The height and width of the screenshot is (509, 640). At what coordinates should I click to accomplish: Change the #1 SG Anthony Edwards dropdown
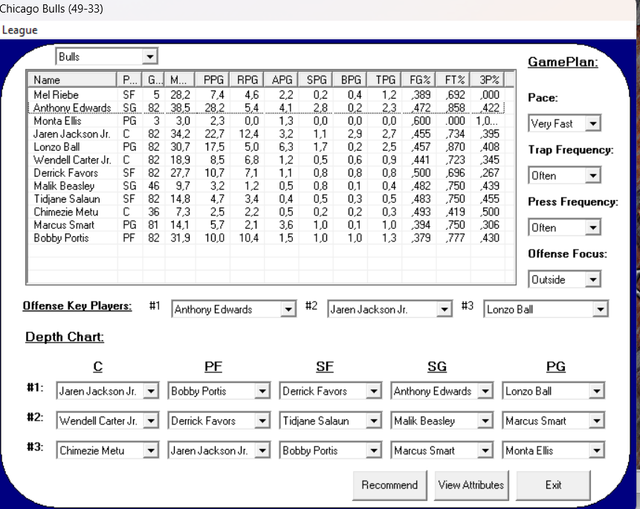pyautogui.click(x=442, y=391)
